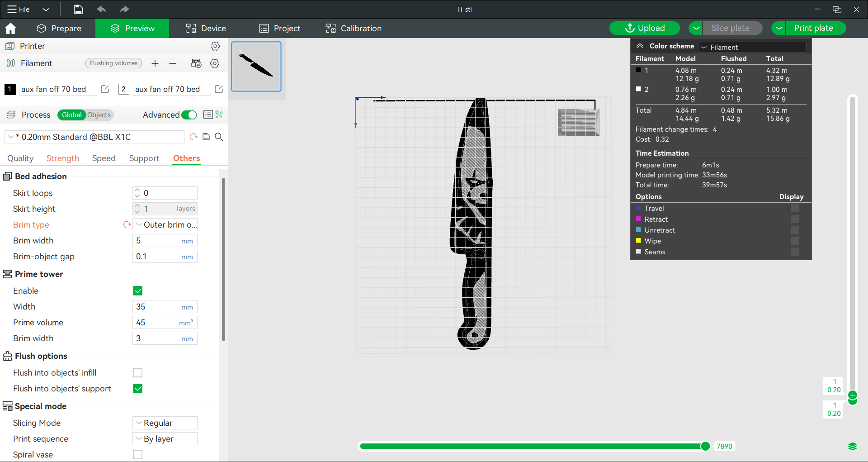868x462 pixels.
Task: Open the Speed settings tab
Action: coord(104,158)
